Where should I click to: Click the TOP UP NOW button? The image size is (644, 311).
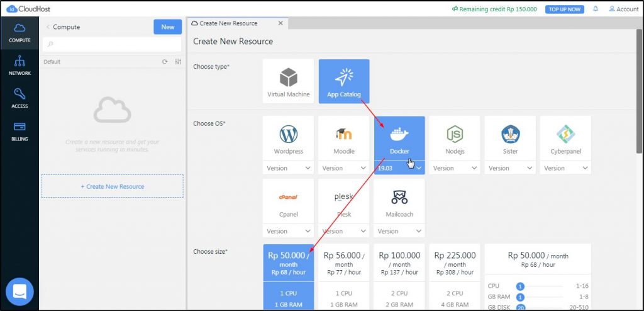tap(564, 9)
